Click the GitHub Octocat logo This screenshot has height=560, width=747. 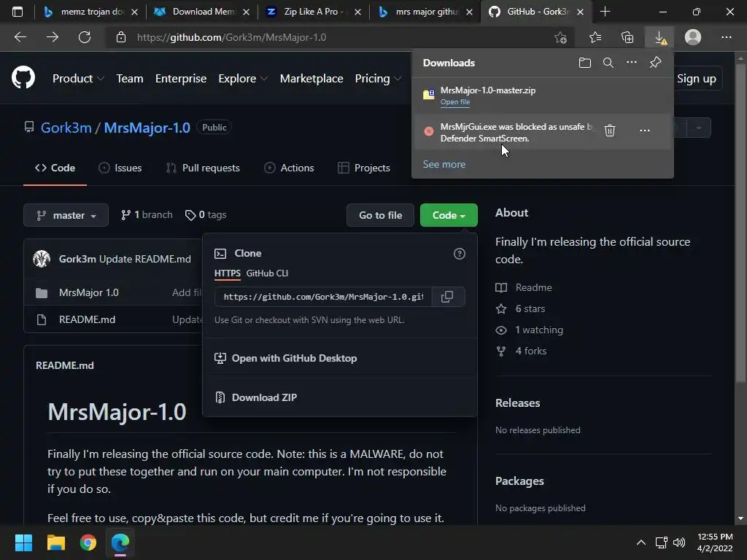(23, 78)
